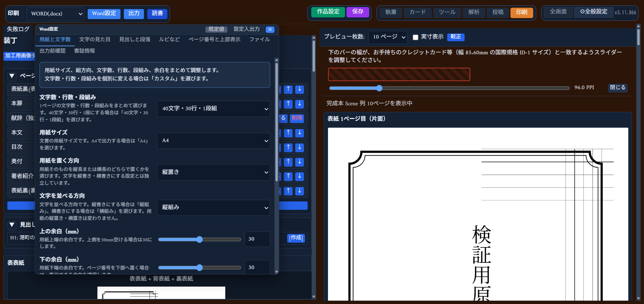Open 用紙サイズ A4 dropdown
Image resolution: width=644 pixels, height=304 pixels.
coord(214,140)
